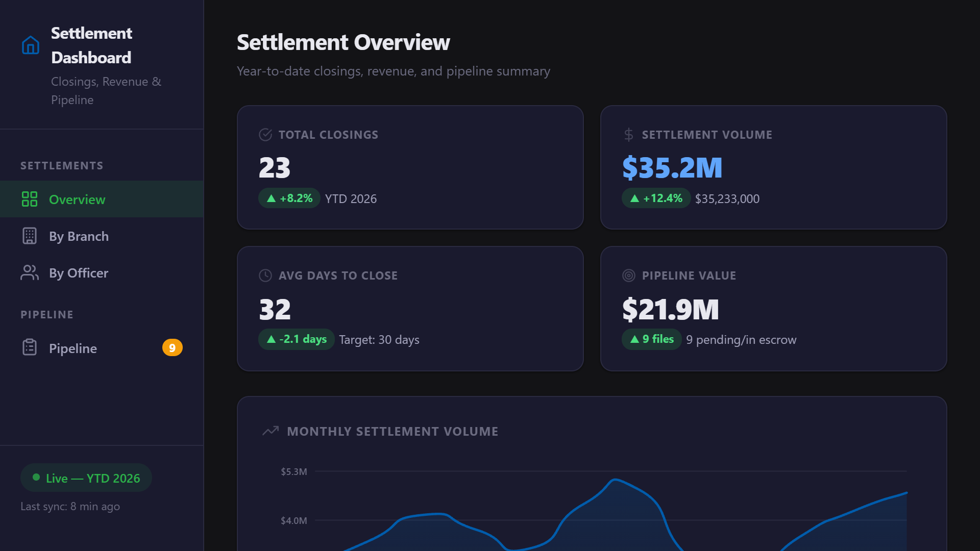980x551 pixels.
Task: Click the +12.4% badge on Settlement Volume
Action: [x=656, y=198]
